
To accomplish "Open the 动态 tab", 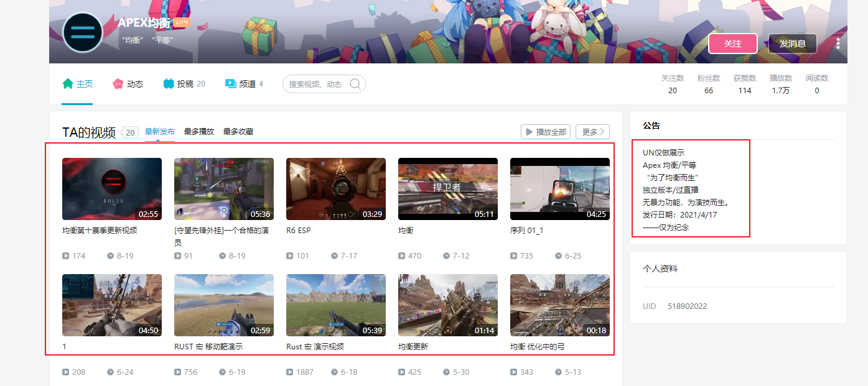I will [128, 84].
